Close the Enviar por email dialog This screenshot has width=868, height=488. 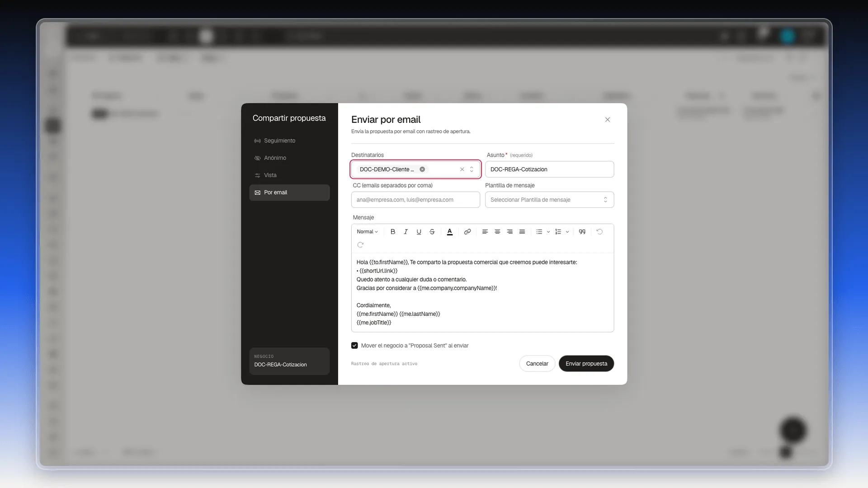pyautogui.click(x=608, y=120)
